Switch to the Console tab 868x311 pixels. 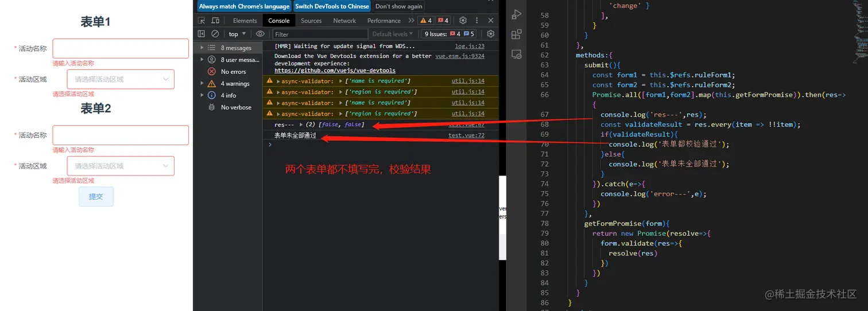click(279, 21)
